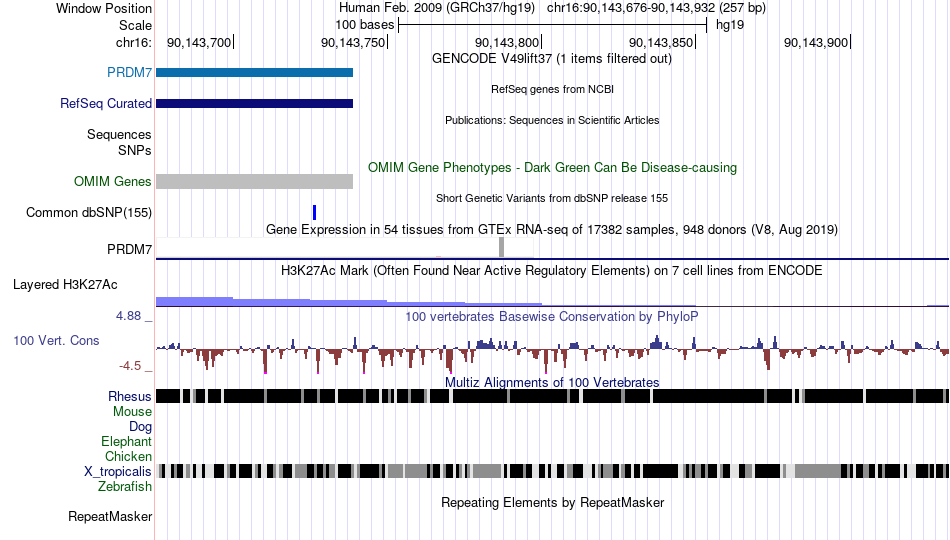Click the X_tropicalis alignment track
The width and height of the screenshot is (950, 540).
(553, 471)
